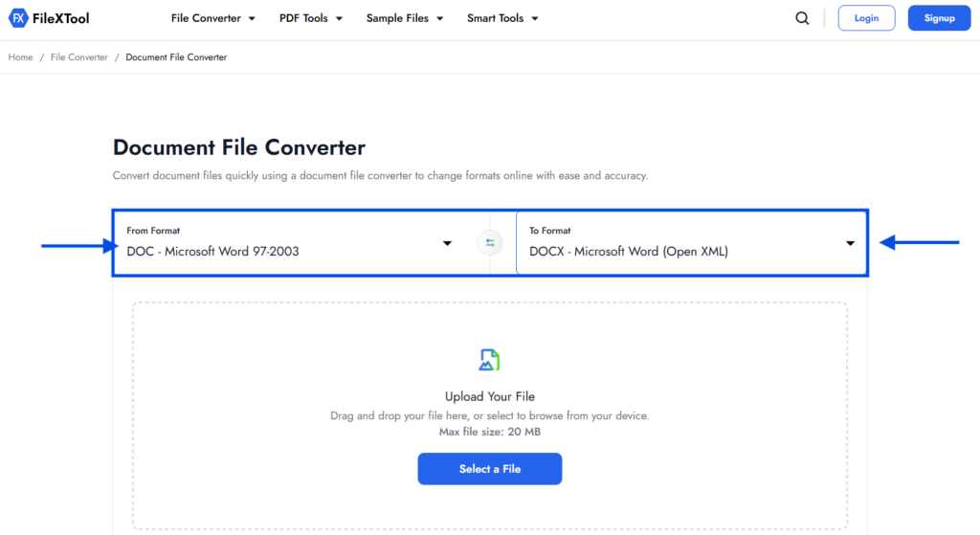
Task: Click the 'Max file size: 20 MB' text
Action: (x=490, y=432)
